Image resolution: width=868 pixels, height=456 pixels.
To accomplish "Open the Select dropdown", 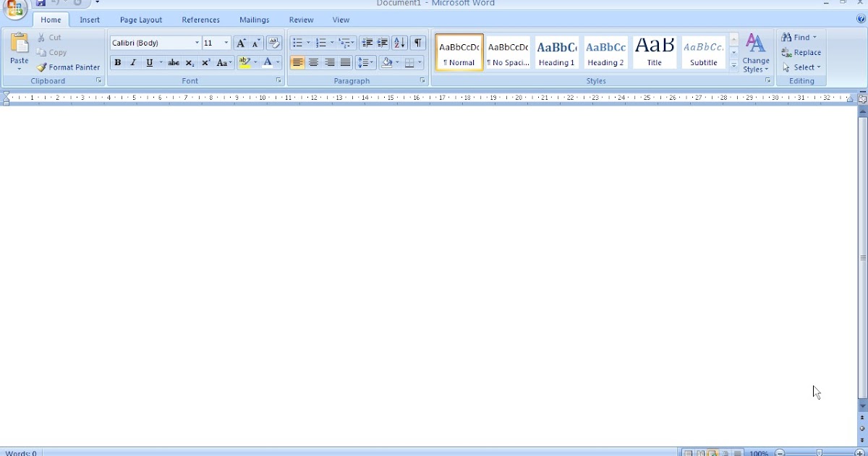I will (802, 67).
